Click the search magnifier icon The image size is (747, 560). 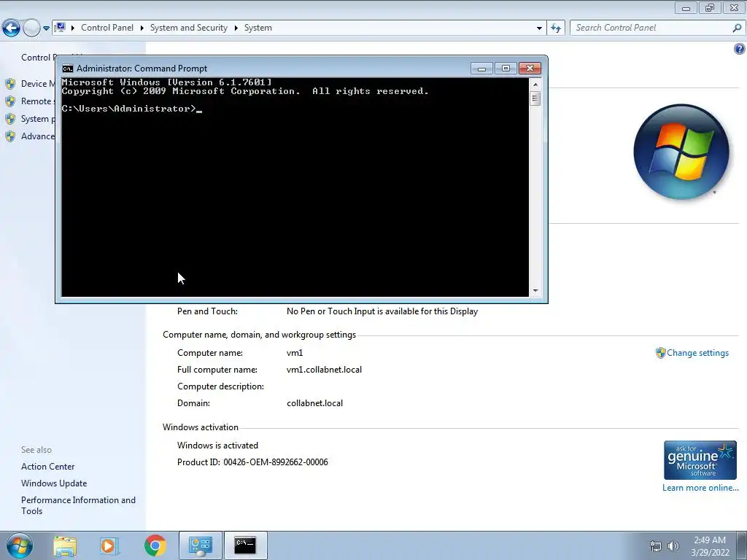pyautogui.click(x=737, y=28)
